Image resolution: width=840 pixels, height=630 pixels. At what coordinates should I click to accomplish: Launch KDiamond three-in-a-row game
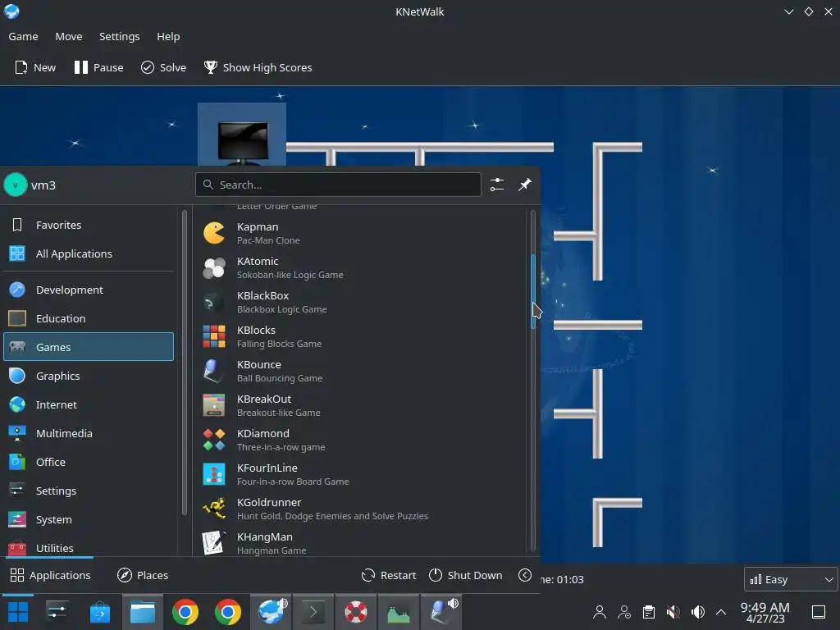360,441
